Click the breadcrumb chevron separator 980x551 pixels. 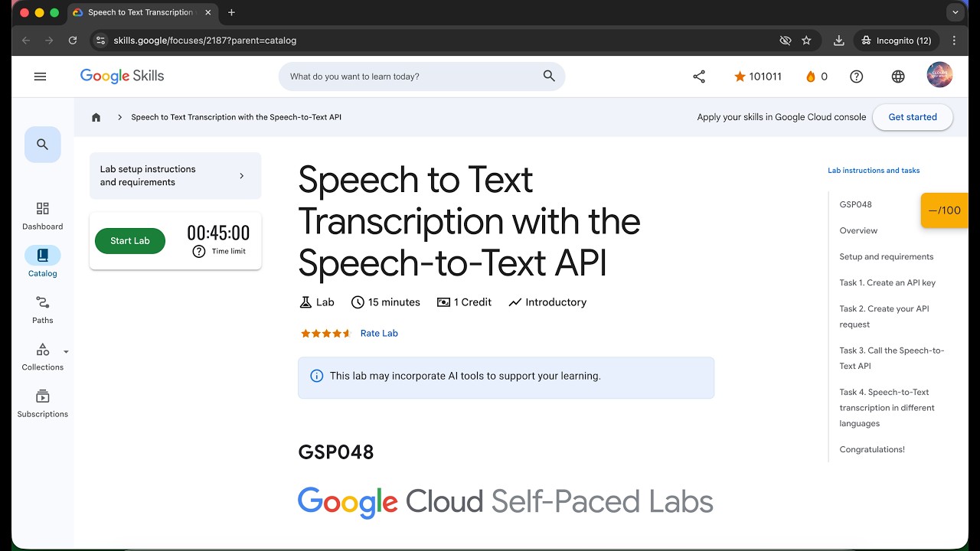(120, 117)
